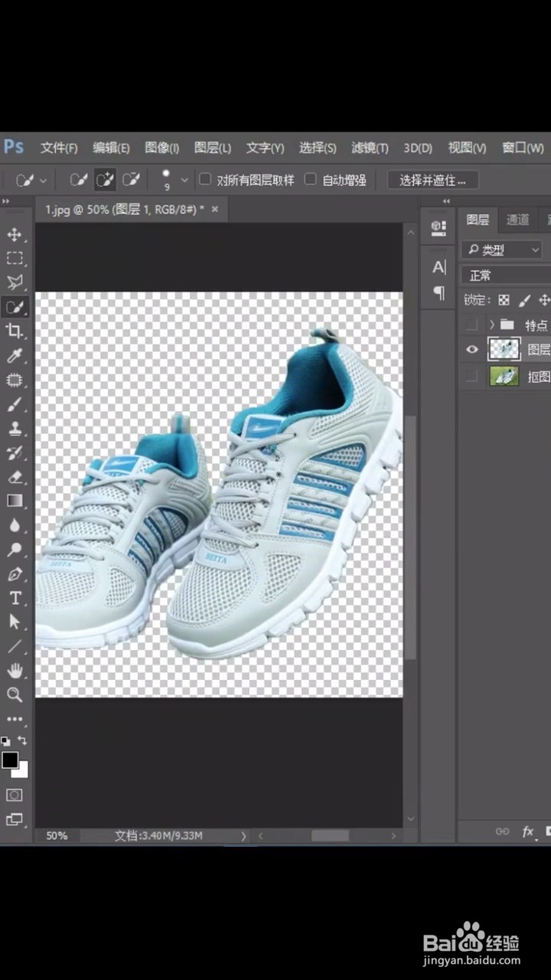Viewport: 551px width, 980px height.
Task: Reset default foreground and background colors
Action: 5,741
